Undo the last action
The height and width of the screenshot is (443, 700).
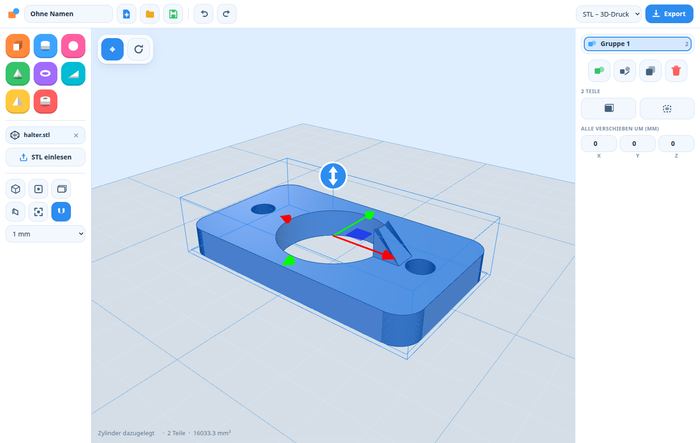coord(204,14)
